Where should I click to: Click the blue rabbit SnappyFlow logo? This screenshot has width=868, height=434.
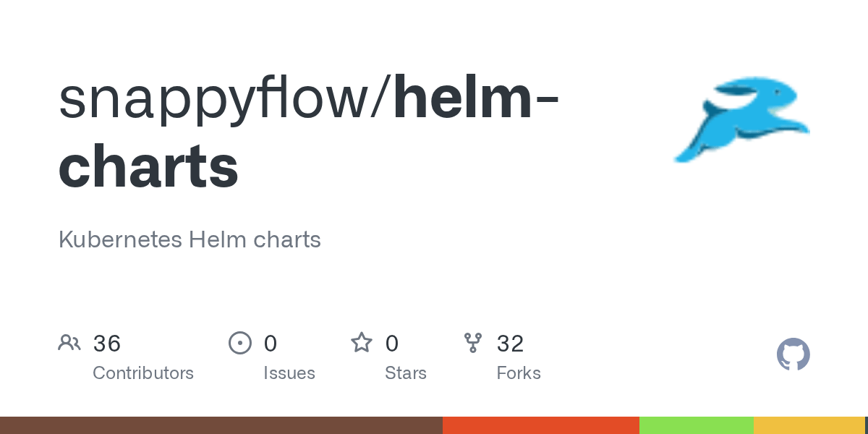[742, 118]
